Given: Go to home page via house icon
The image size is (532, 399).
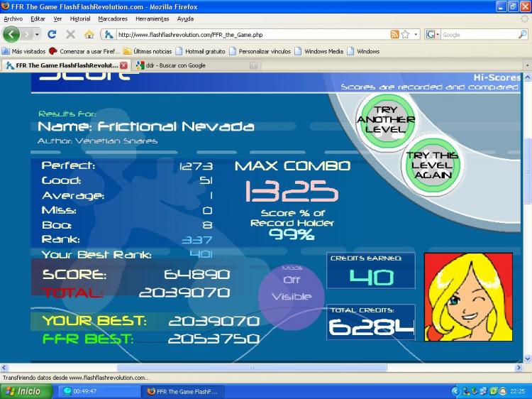Looking at the screenshot, I should (89, 34).
